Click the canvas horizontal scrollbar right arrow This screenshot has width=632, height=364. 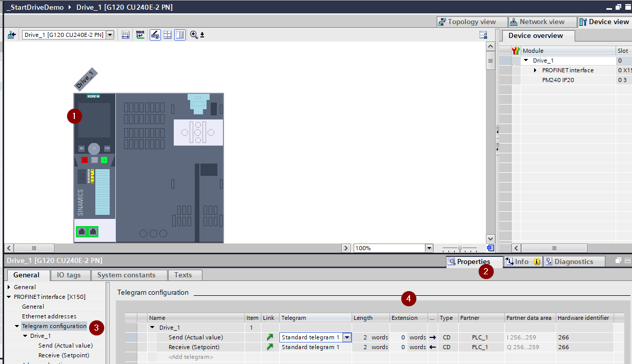pyautogui.click(x=346, y=248)
